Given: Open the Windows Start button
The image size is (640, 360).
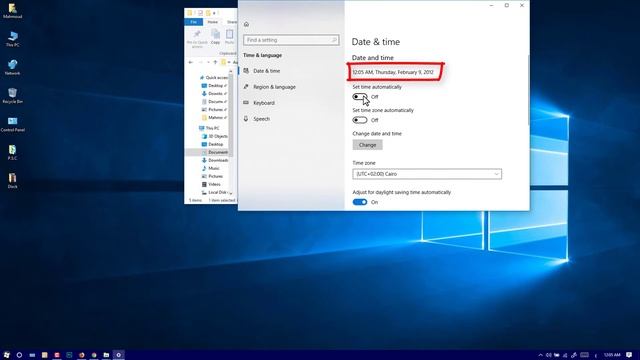Looking at the screenshot, I should (7, 355).
